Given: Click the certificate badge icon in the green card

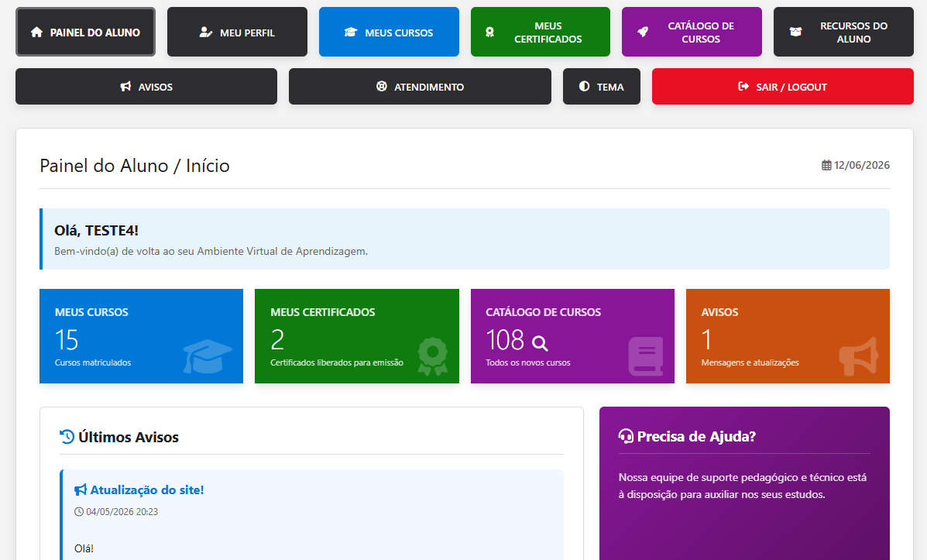Looking at the screenshot, I should [x=433, y=356].
